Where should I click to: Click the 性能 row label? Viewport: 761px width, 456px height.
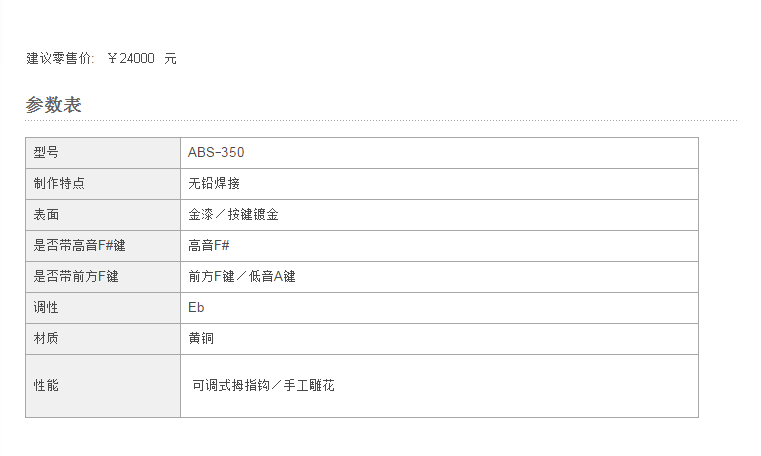[x=46, y=386]
